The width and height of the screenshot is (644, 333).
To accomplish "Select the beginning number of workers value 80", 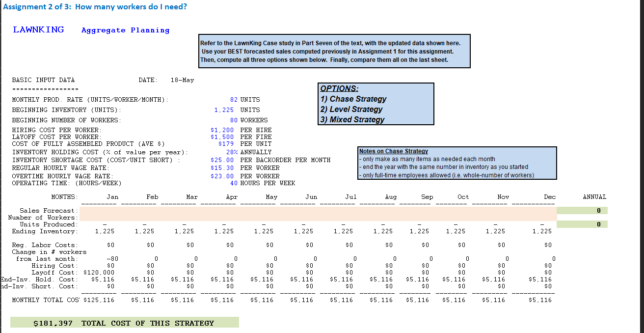I will tap(234, 120).
